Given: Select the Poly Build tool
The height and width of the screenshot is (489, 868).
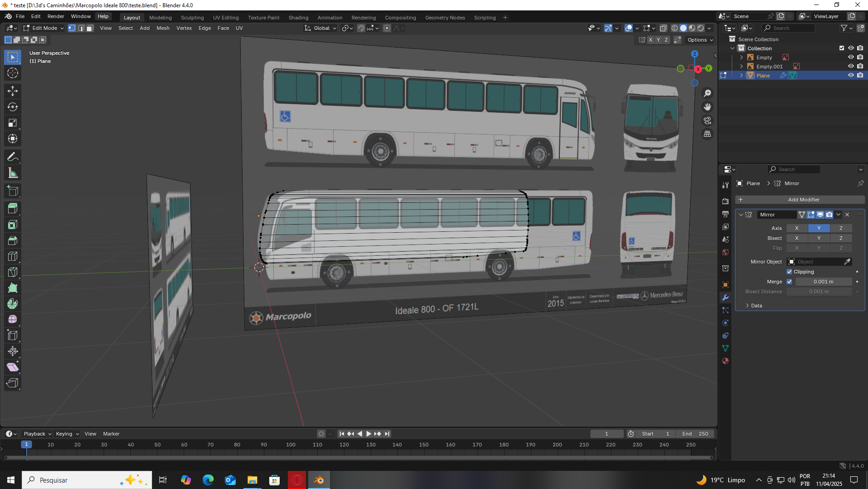Looking at the screenshot, I should point(13,288).
